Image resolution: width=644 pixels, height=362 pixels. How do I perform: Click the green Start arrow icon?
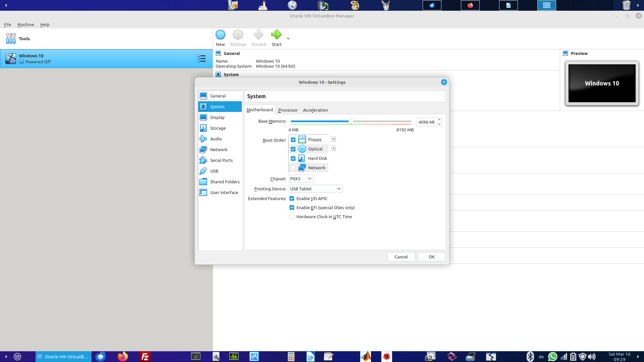click(x=276, y=35)
